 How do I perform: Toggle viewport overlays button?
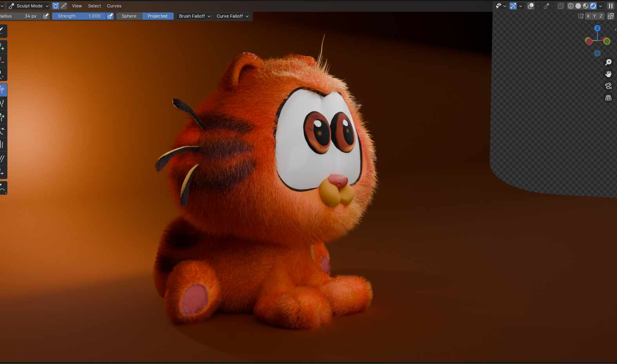click(x=531, y=6)
